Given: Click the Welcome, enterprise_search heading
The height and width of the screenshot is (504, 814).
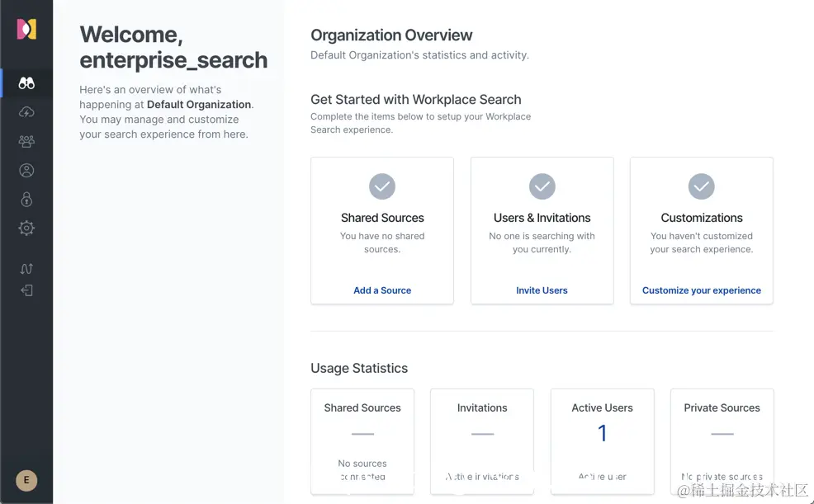Looking at the screenshot, I should (x=173, y=47).
